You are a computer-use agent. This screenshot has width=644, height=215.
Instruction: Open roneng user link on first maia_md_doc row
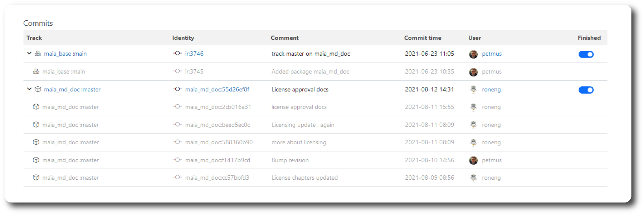[491, 89]
